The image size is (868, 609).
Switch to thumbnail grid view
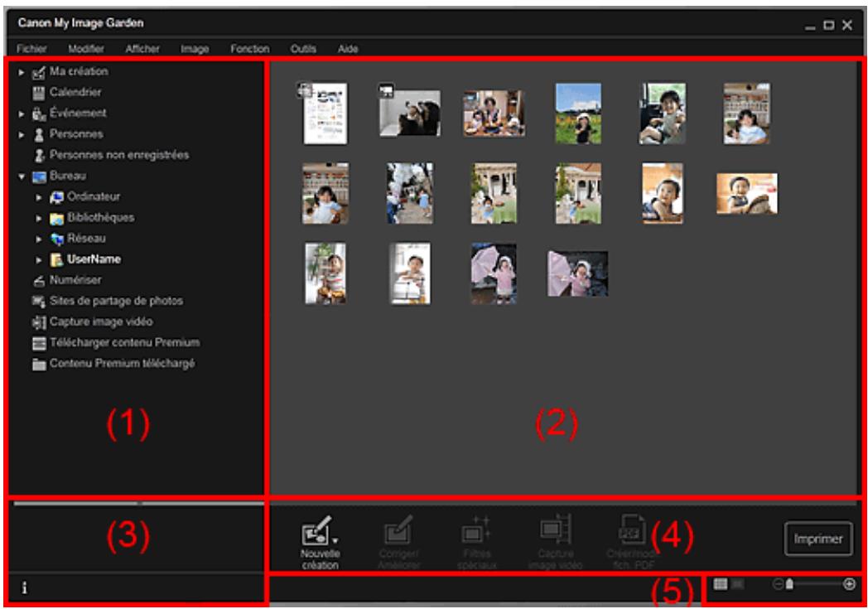[x=720, y=583]
